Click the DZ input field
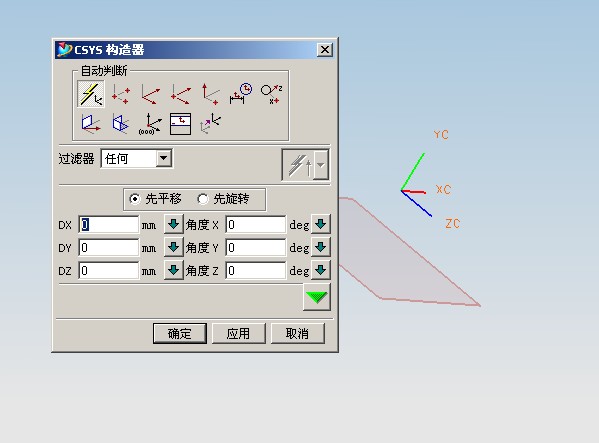599x443 pixels. [x=109, y=271]
